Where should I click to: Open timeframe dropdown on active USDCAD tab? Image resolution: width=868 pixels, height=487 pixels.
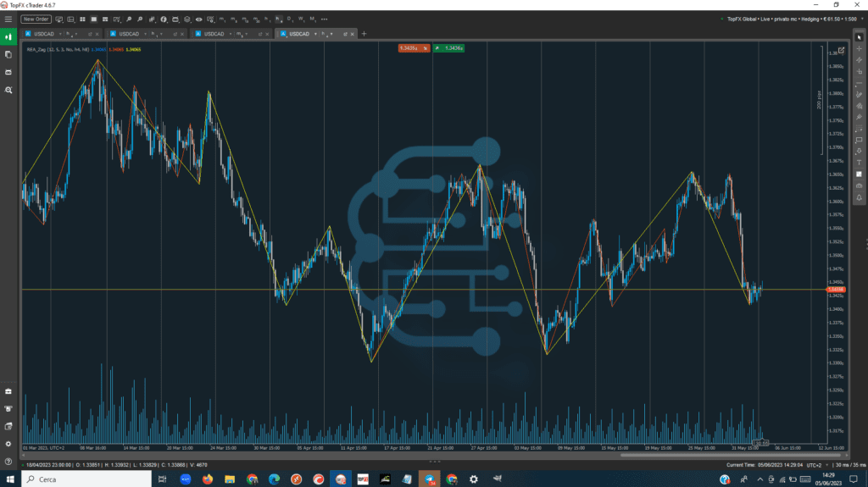[331, 34]
